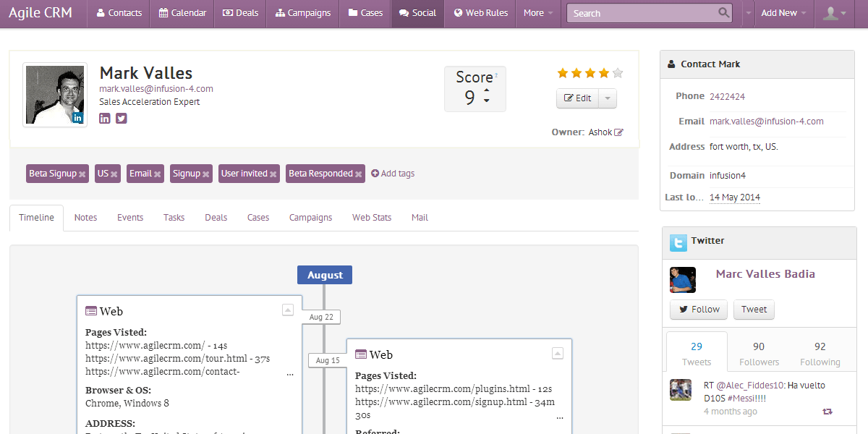The height and width of the screenshot is (434, 868).
Task: Send a Tweet to Marc
Action: [x=753, y=309]
